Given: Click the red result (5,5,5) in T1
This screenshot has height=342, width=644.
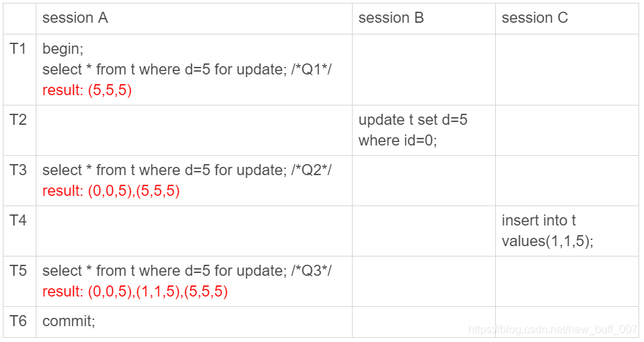Looking at the screenshot, I should pyautogui.click(x=87, y=90).
